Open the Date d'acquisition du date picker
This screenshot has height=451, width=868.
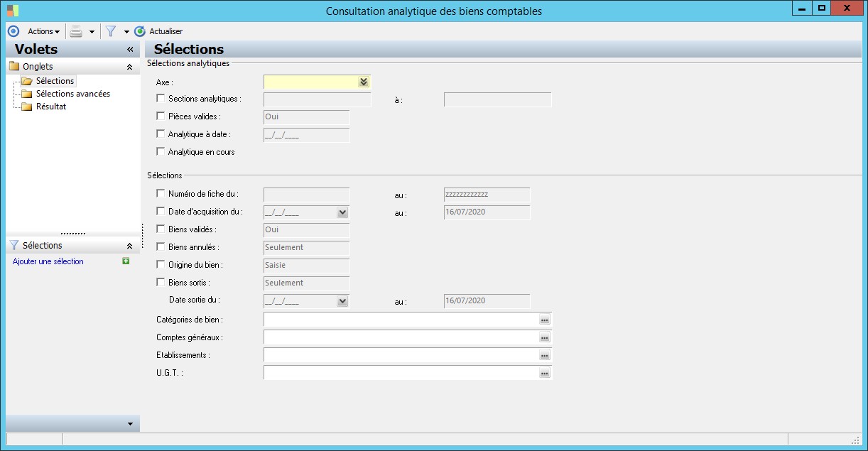[x=342, y=212]
